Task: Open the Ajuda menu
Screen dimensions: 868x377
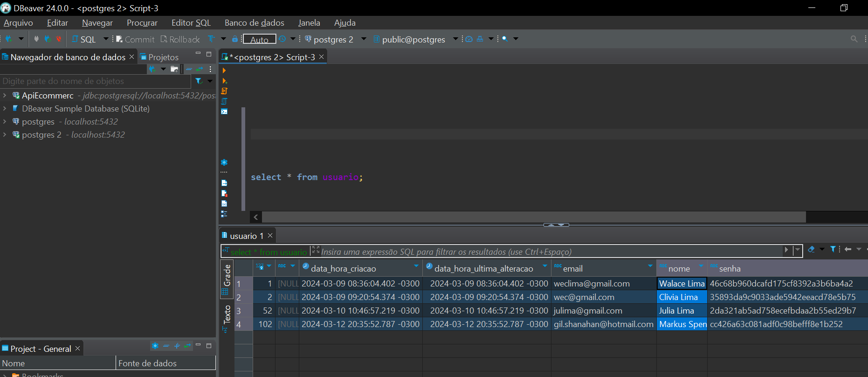Action: [345, 23]
